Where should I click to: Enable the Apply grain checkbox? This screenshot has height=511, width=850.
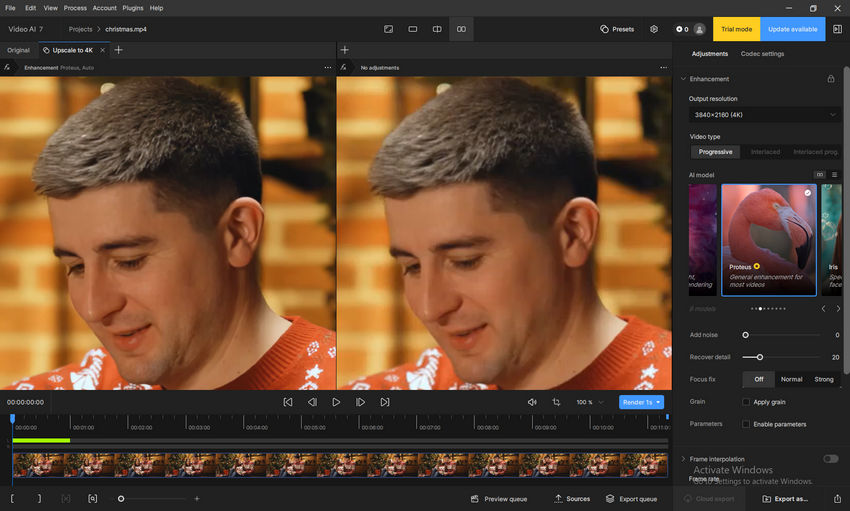coord(746,402)
